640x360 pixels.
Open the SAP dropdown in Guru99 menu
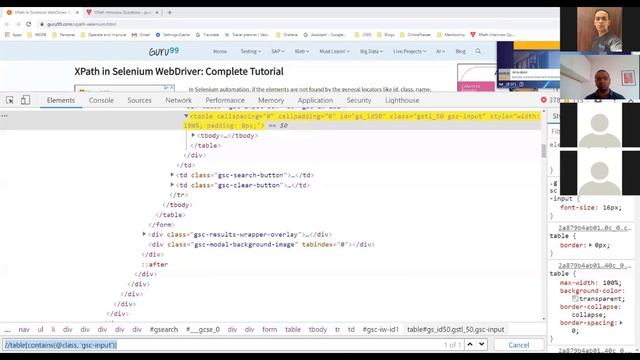[278, 51]
